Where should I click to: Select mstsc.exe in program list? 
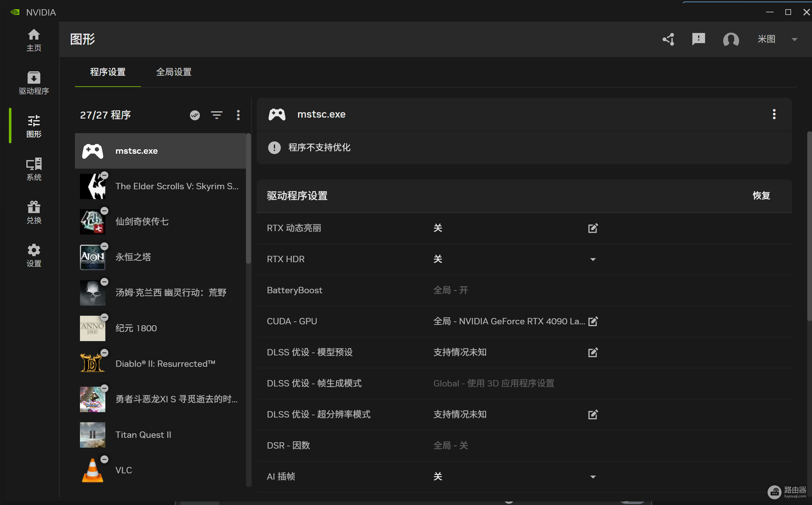tap(161, 151)
